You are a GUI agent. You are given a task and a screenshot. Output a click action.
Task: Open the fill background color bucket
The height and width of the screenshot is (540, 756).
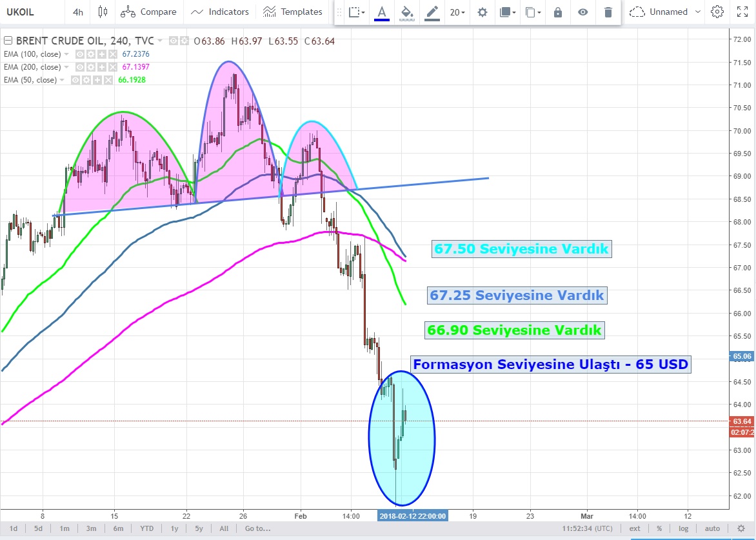coord(406,12)
